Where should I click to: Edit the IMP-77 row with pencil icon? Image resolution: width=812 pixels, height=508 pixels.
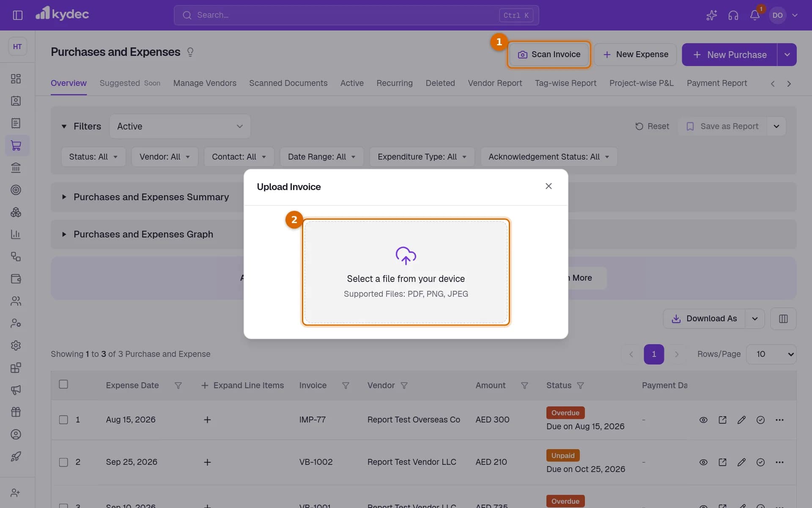coord(741,420)
